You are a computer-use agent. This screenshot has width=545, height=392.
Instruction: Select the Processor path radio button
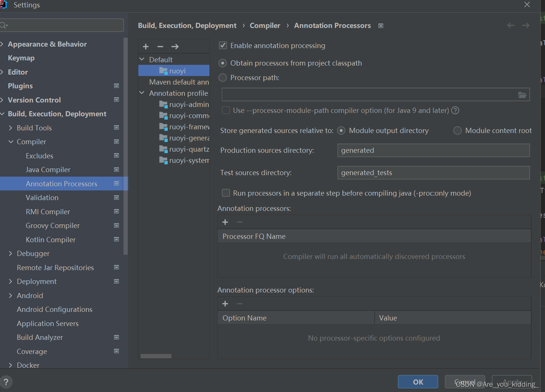[x=223, y=78]
